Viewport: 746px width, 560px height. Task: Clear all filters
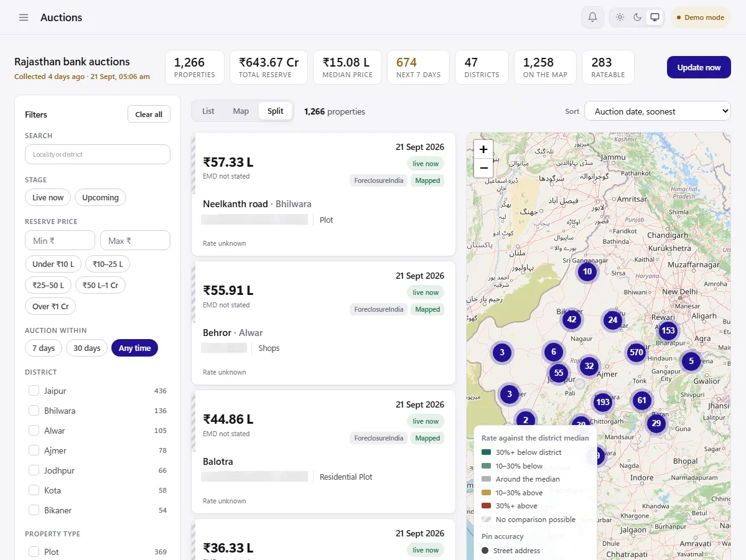[149, 114]
